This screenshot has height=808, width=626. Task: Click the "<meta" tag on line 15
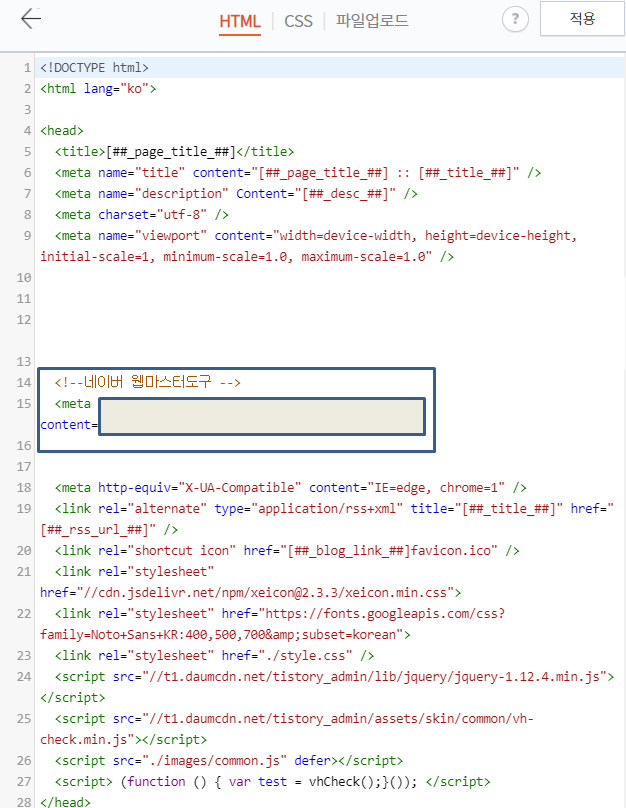[x=73, y=403]
